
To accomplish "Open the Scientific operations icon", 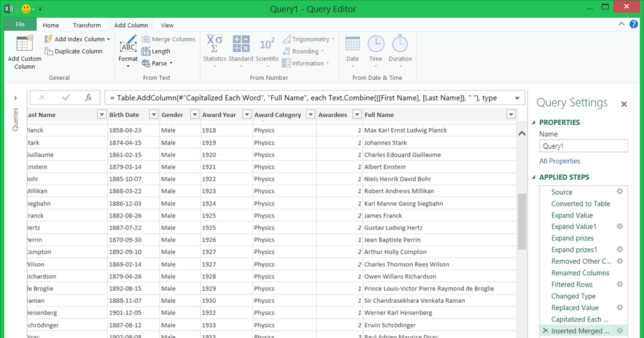I will pyautogui.click(x=267, y=44).
